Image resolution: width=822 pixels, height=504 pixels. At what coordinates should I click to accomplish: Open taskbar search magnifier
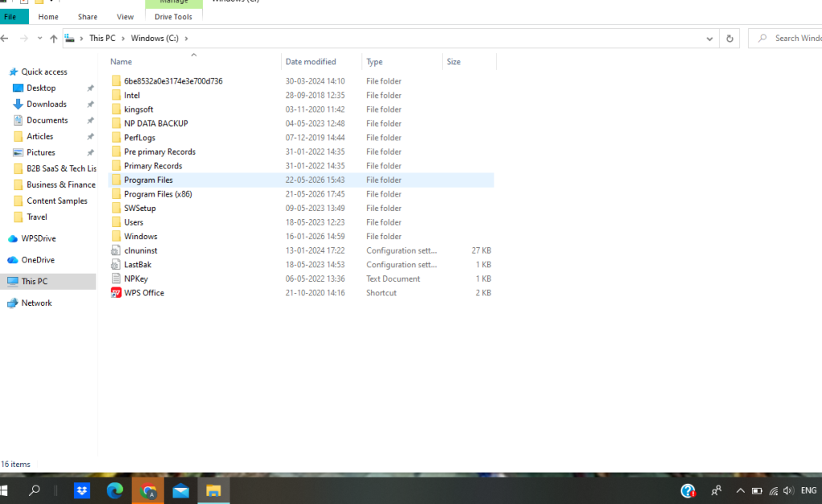click(34, 491)
